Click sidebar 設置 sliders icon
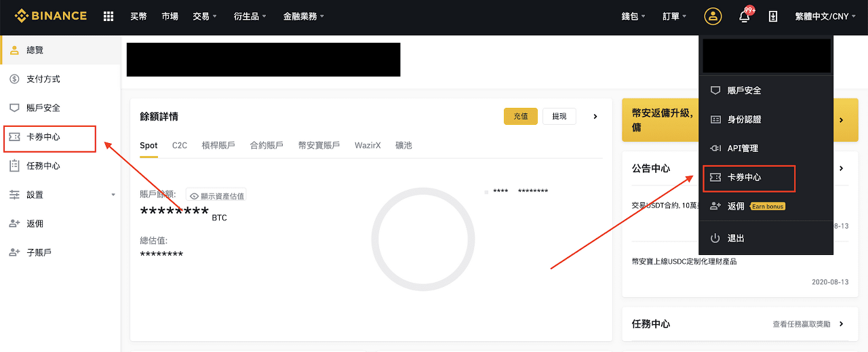868x352 pixels. pos(14,195)
